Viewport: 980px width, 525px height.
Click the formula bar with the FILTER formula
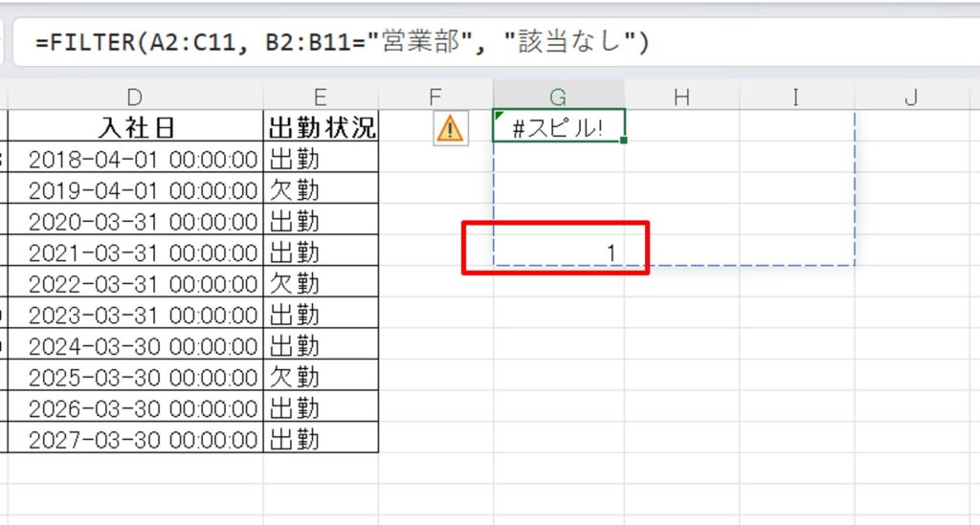pos(497,42)
